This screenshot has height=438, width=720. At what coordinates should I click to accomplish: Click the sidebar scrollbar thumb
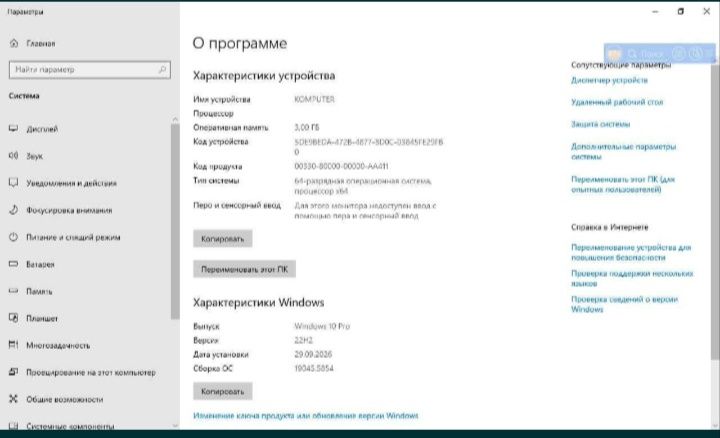(x=175, y=220)
